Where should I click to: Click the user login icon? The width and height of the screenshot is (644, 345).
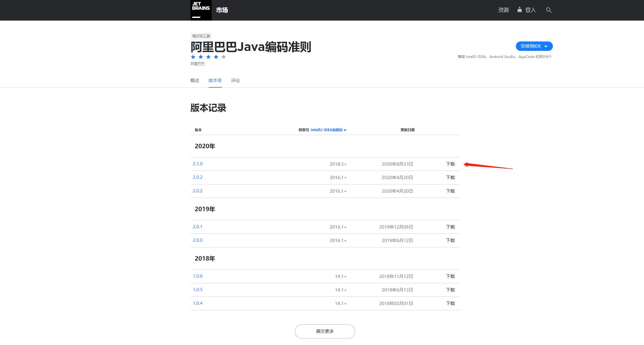520,10
